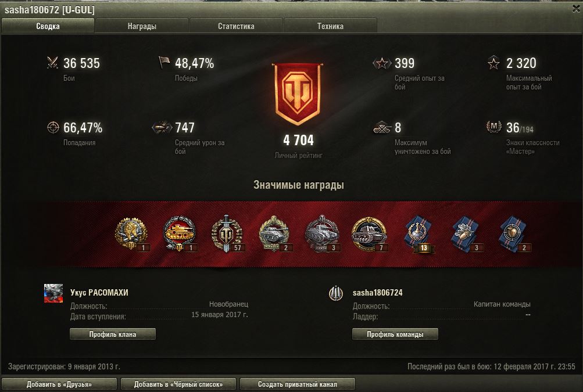The height and width of the screenshot is (392, 583).
Task: Click Создать приватный канал button
Action: pos(298,384)
